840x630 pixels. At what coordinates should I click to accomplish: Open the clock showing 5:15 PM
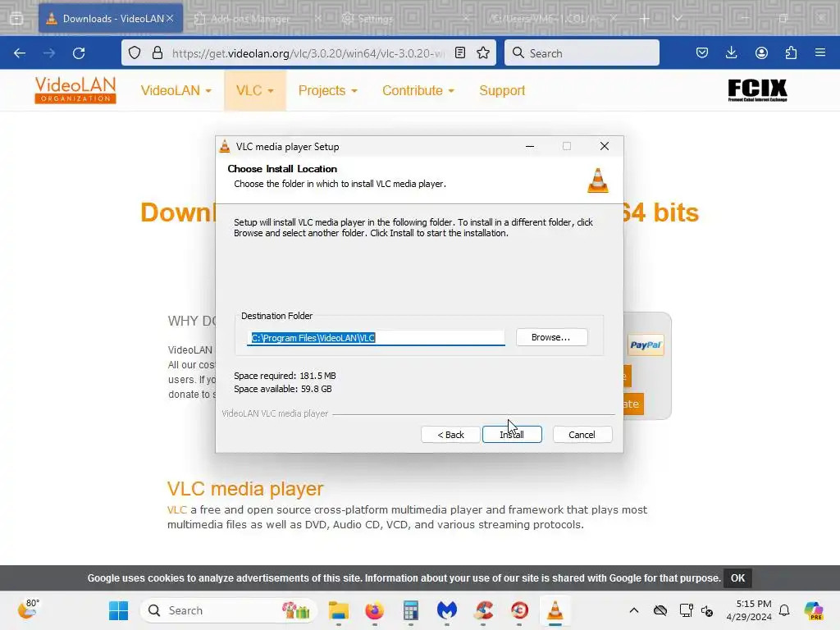[750, 610]
